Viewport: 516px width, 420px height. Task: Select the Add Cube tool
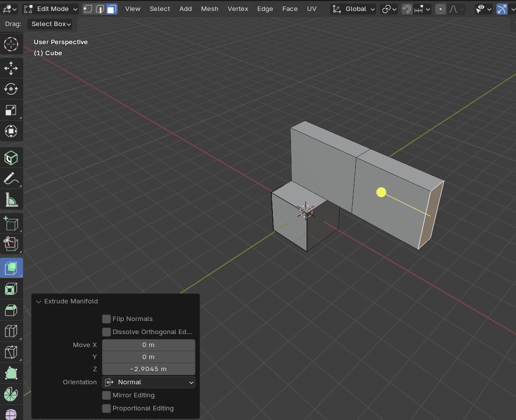pyautogui.click(x=11, y=224)
